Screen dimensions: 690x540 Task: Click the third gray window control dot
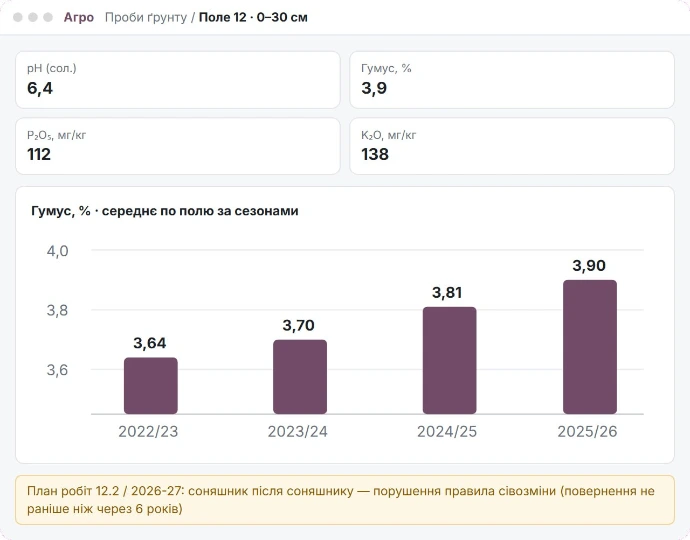48,17
